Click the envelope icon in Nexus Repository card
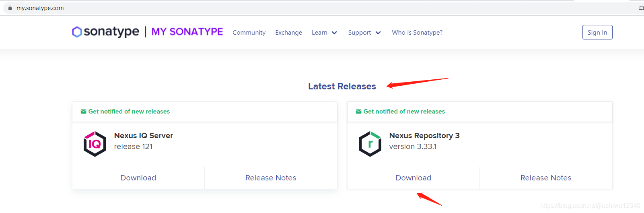 click(x=358, y=112)
